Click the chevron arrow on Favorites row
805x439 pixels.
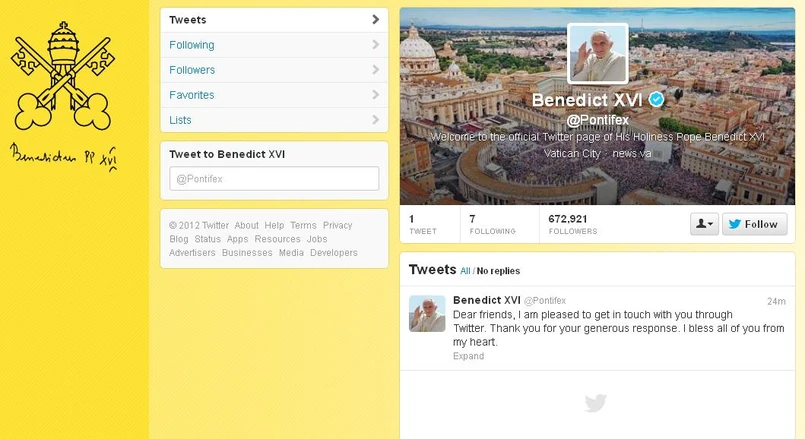click(376, 94)
